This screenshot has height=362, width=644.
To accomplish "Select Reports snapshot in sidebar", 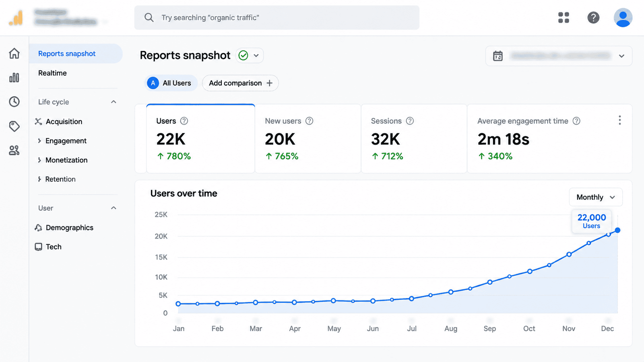I will click(76, 53).
